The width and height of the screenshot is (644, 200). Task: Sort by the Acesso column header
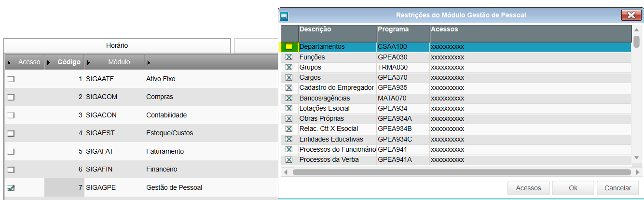[29, 62]
